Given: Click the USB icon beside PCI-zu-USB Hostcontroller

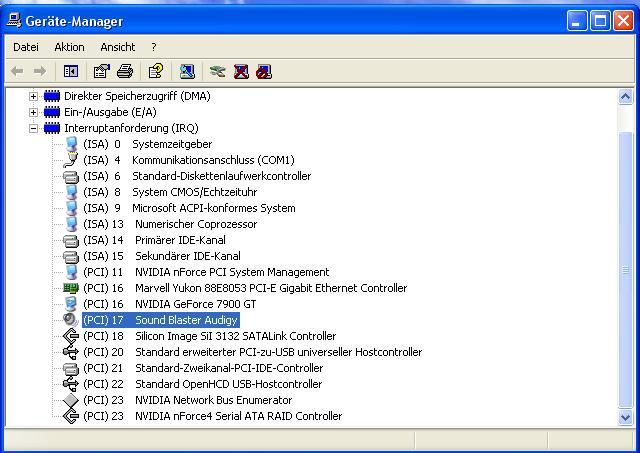Looking at the screenshot, I should pos(71,352).
